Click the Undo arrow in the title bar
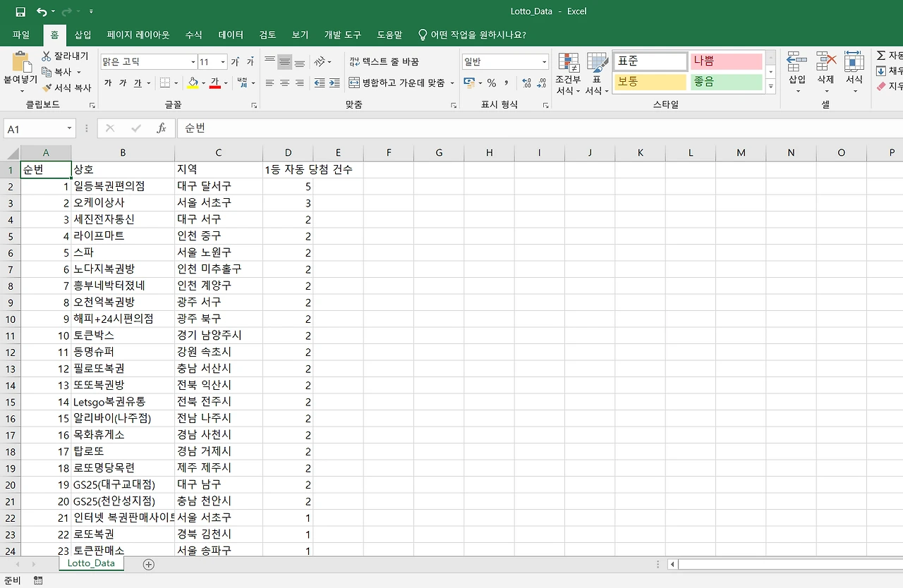This screenshot has height=588, width=903. (42, 12)
